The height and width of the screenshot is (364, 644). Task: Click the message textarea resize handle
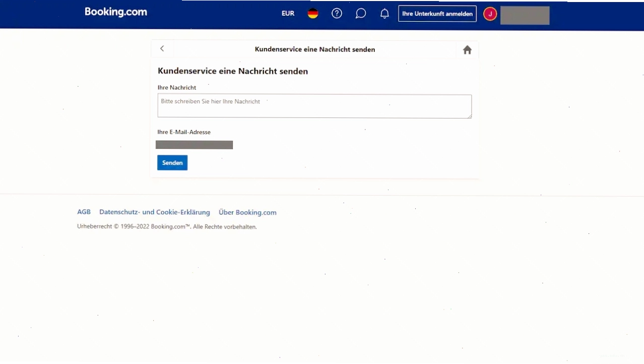469,116
